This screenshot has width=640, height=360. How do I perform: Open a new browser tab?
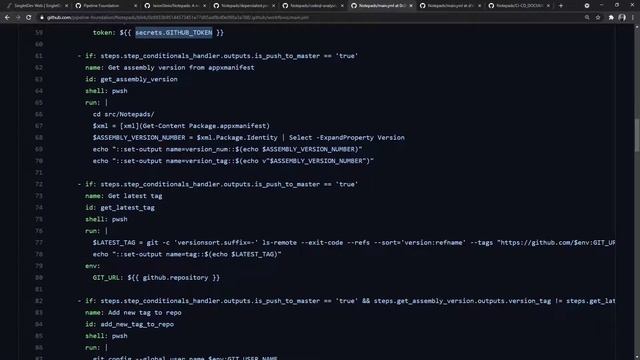pos(561,6)
